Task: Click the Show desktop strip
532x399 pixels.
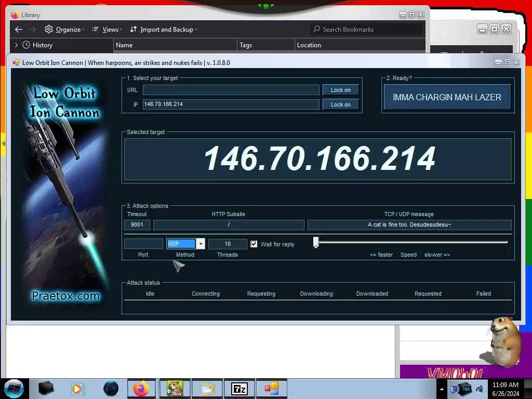Action: coord(528,389)
